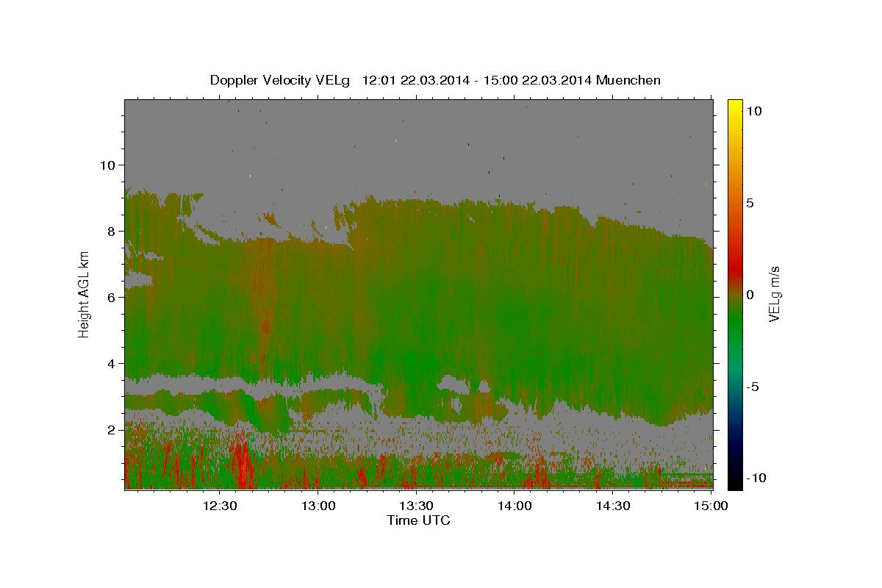Click the 'Time UTC' axis label
This screenshot has height=588, width=882.
click(418, 520)
